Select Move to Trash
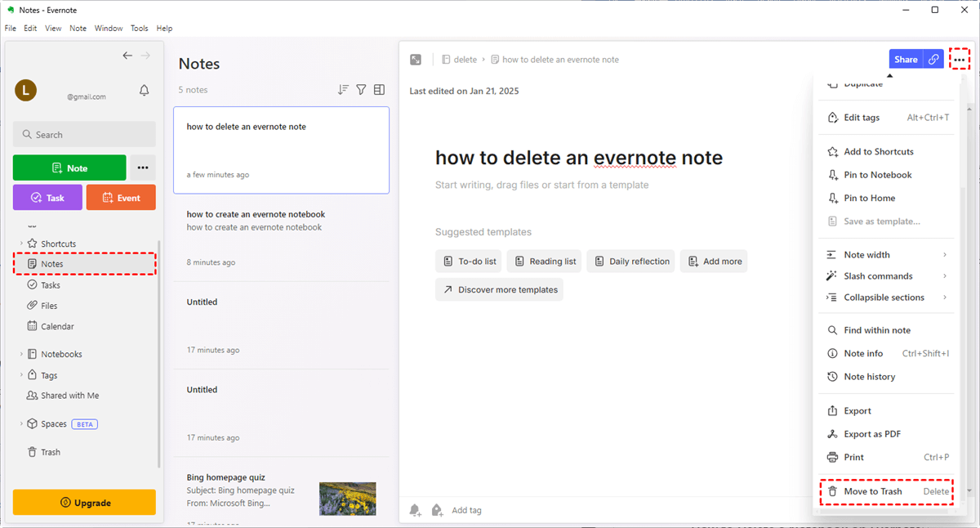This screenshot has height=528, width=980. tap(887, 491)
